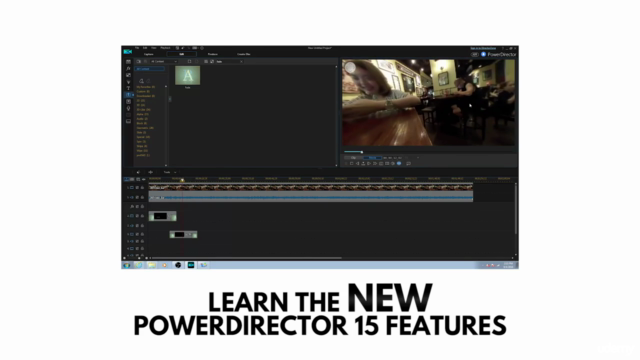This screenshot has width=640, height=360.
Task: Open the Voice-Over Recording Room (microphone)
Action: pos(128,108)
